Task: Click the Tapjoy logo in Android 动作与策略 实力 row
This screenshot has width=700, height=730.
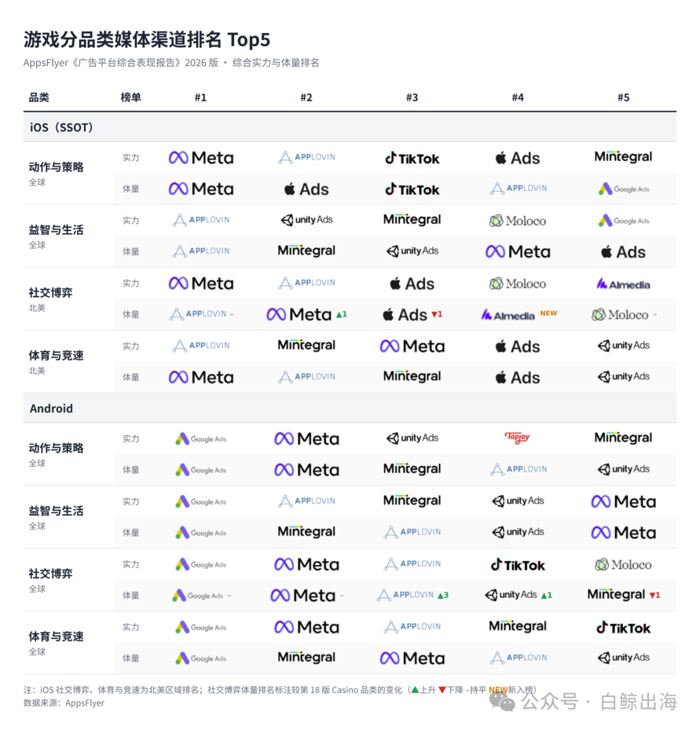Action: click(517, 438)
